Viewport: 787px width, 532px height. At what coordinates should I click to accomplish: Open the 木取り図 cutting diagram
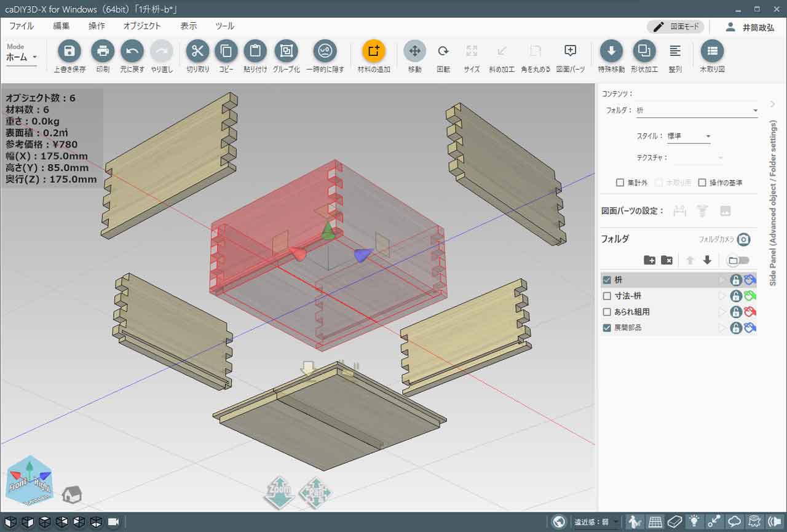tap(712, 51)
